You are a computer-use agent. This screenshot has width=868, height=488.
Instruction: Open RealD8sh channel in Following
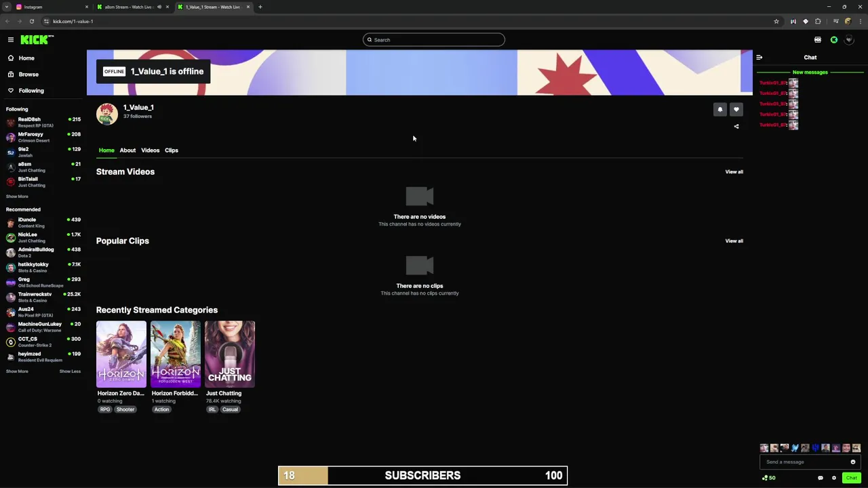(43, 122)
